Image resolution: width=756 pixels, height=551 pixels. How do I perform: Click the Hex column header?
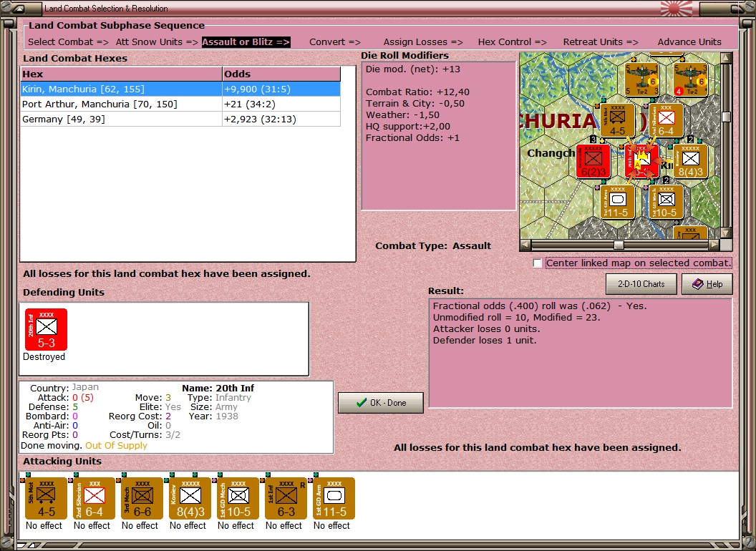click(x=121, y=74)
